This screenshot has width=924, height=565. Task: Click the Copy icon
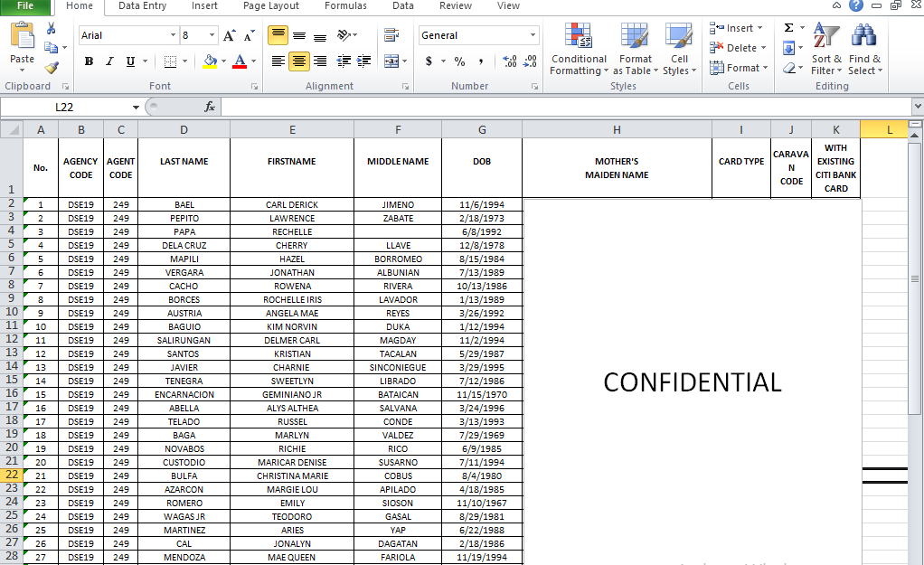[x=52, y=48]
